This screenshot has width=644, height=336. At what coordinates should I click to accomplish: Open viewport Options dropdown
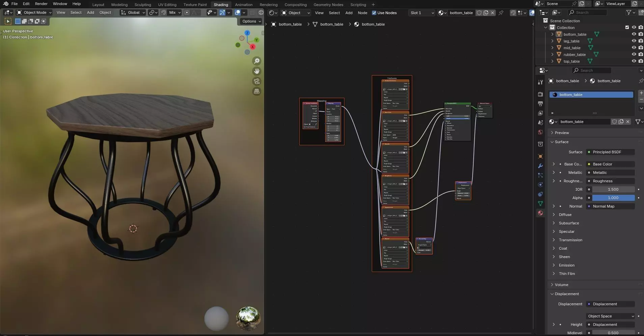pyautogui.click(x=252, y=21)
